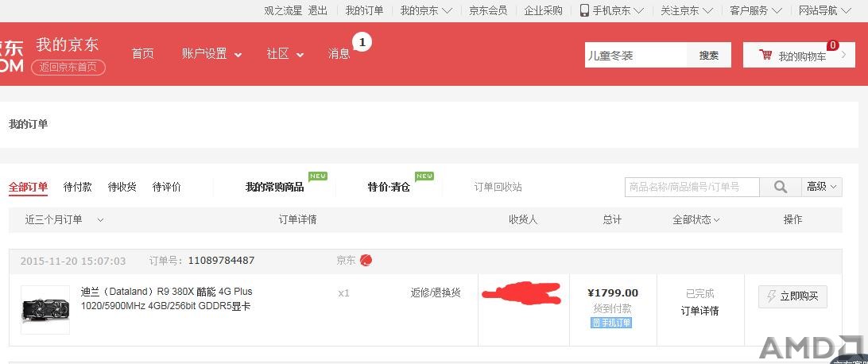
Task: Click the 立即购买 button
Action: tap(792, 296)
